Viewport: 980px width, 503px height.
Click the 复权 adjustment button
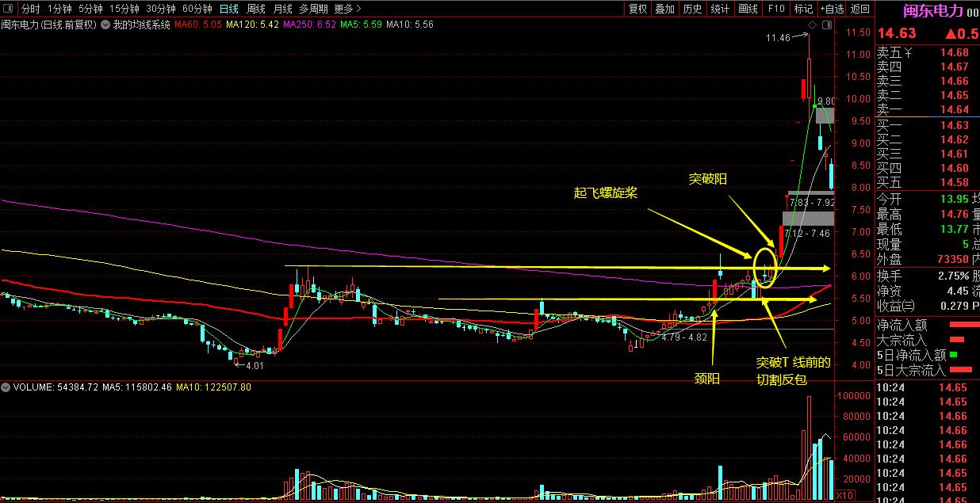coord(637,10)
